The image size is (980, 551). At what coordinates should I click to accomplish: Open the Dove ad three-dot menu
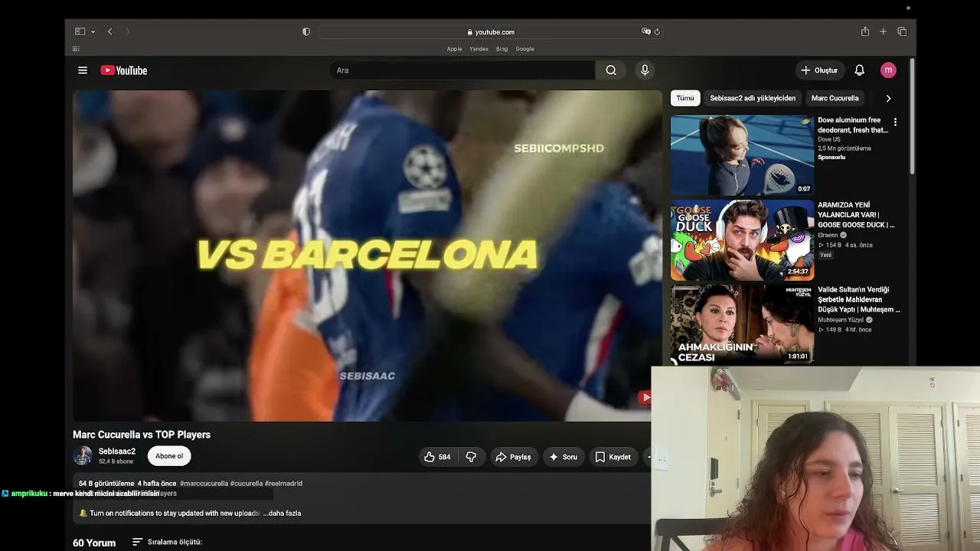tap(895, 122)
